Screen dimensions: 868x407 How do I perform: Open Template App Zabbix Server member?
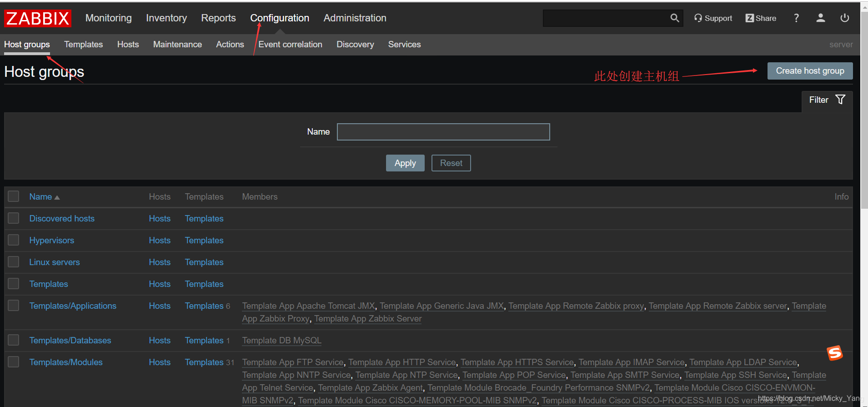tap(368, 319)
